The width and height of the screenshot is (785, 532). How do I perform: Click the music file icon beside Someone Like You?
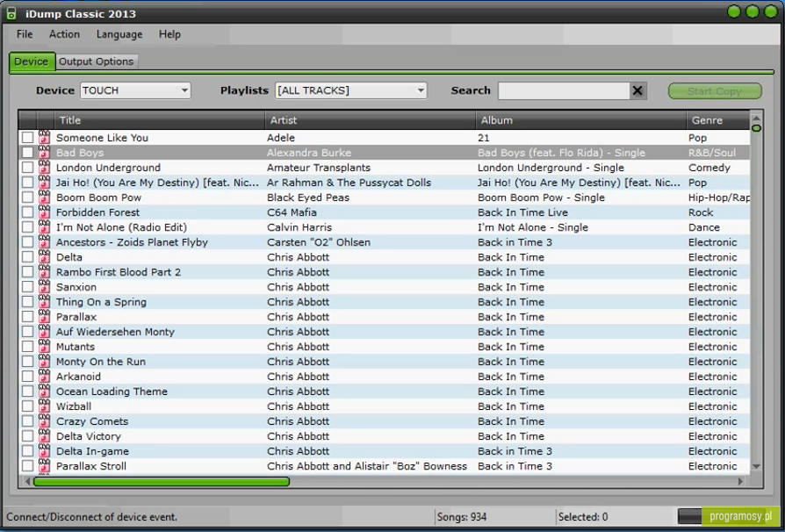tap(45, 137)
